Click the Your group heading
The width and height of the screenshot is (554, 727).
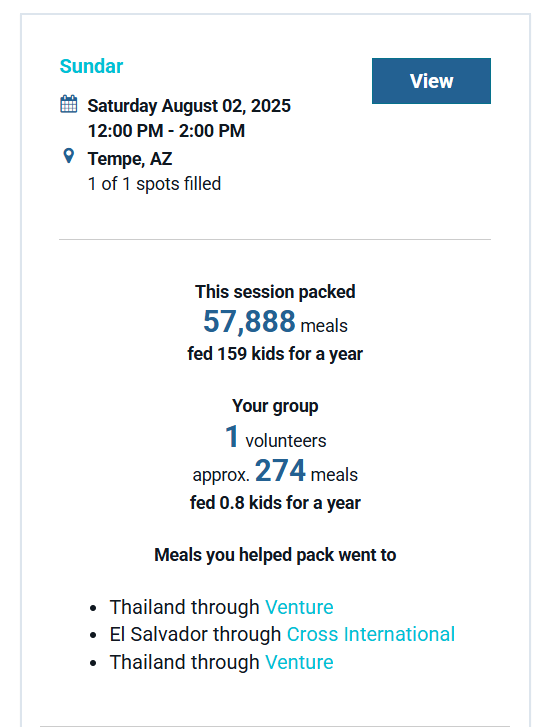click(275, 406)
